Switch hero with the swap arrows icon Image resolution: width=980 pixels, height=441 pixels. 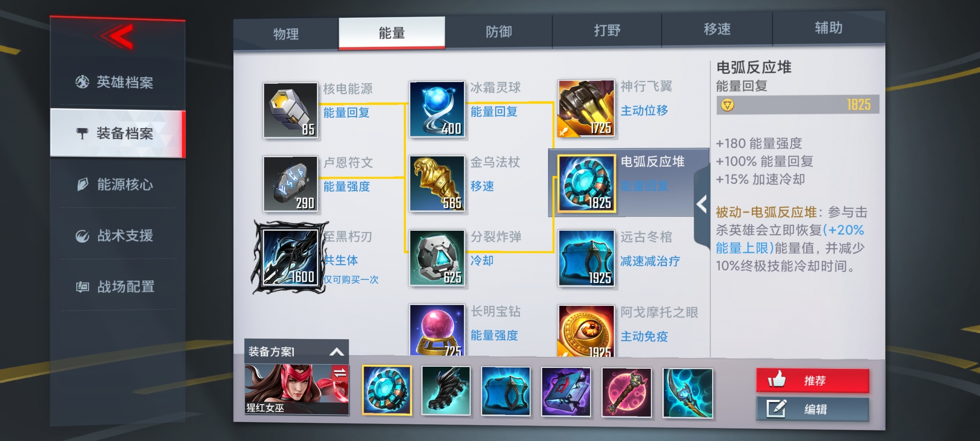[340, 372]
